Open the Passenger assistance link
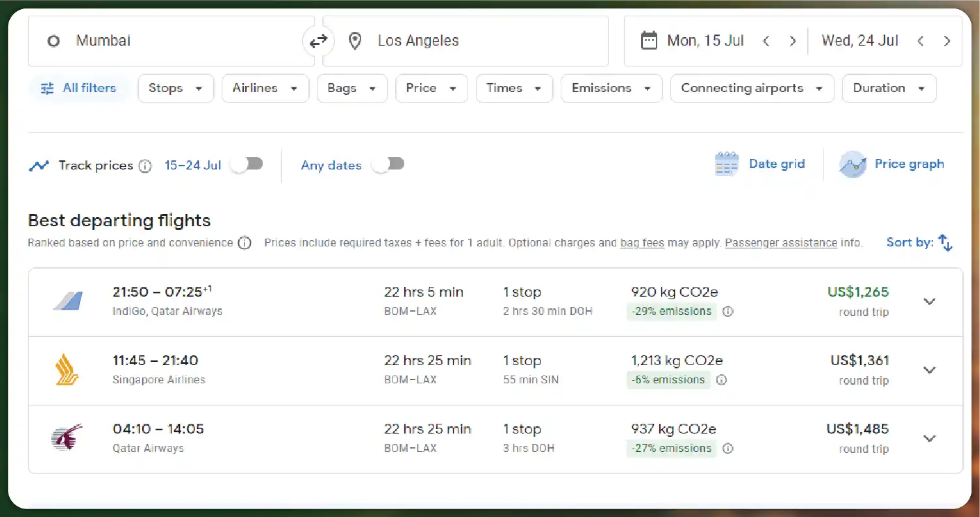Screen dimensions: 980x517 tap(781, 243)
